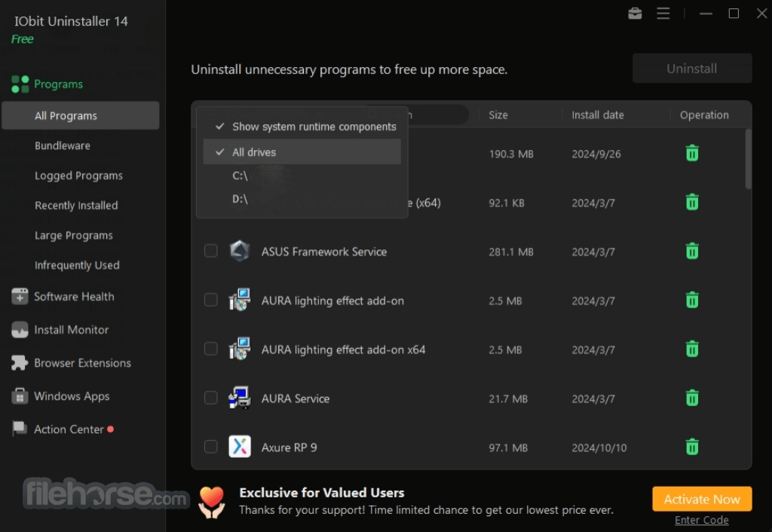Click trash icon for AURA lighting add-on x64
The width and height of the screenshot is (772, 532).
click(x=692, y=349)
